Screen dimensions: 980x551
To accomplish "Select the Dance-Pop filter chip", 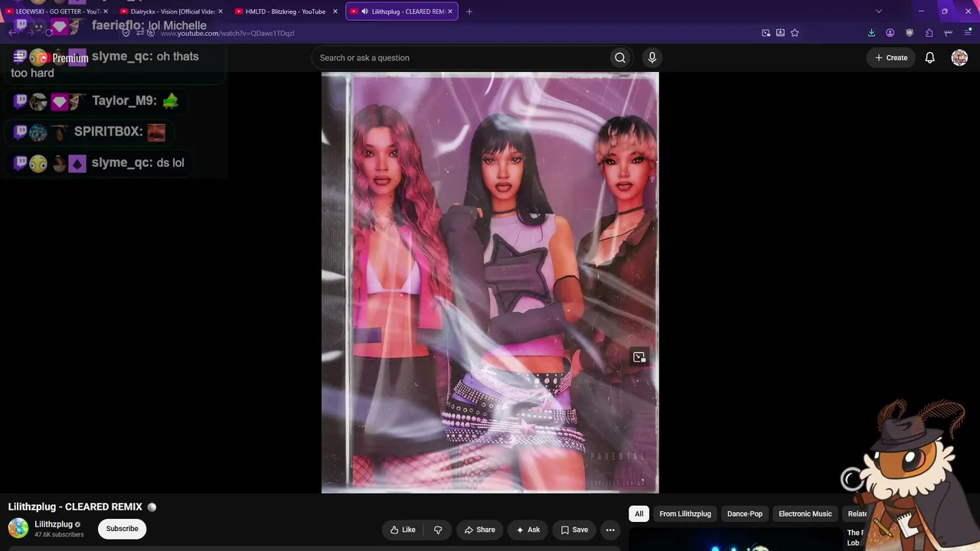I will (x=745, y=514).
